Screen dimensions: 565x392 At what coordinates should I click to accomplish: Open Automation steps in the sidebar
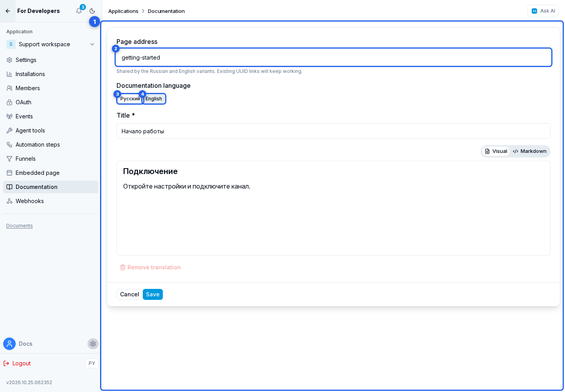[x=51, y=145]
